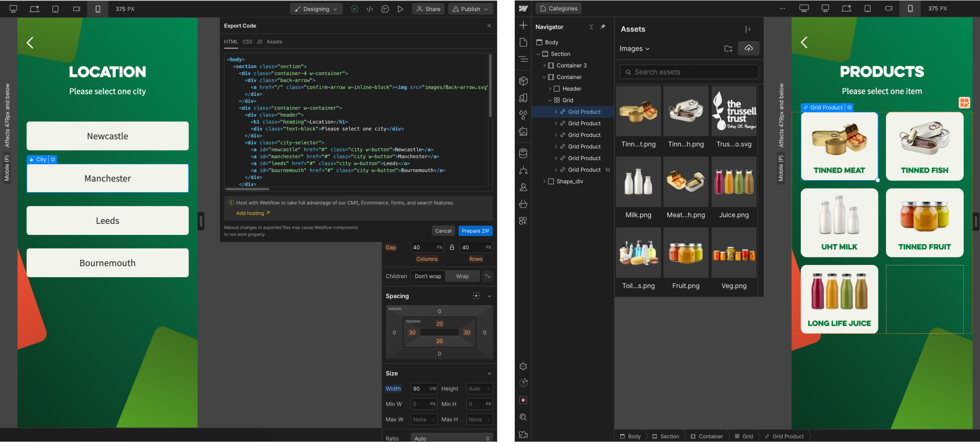Expand the Shape_div tree item
The height and width of the screenshot is (442, 980).
pyautogui.click(x=544, y=181)
